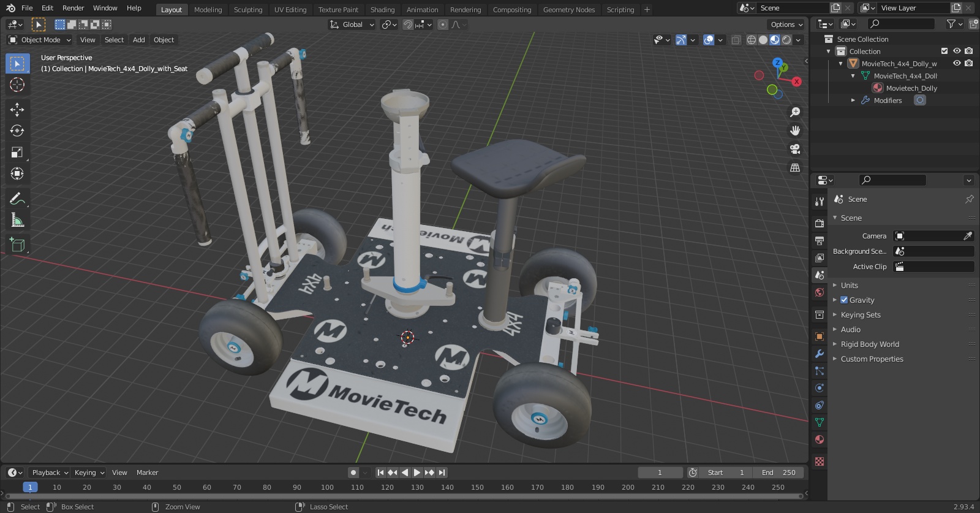Open the Particle properties tab
Screen dimensions: 980x513
point(820,371)
